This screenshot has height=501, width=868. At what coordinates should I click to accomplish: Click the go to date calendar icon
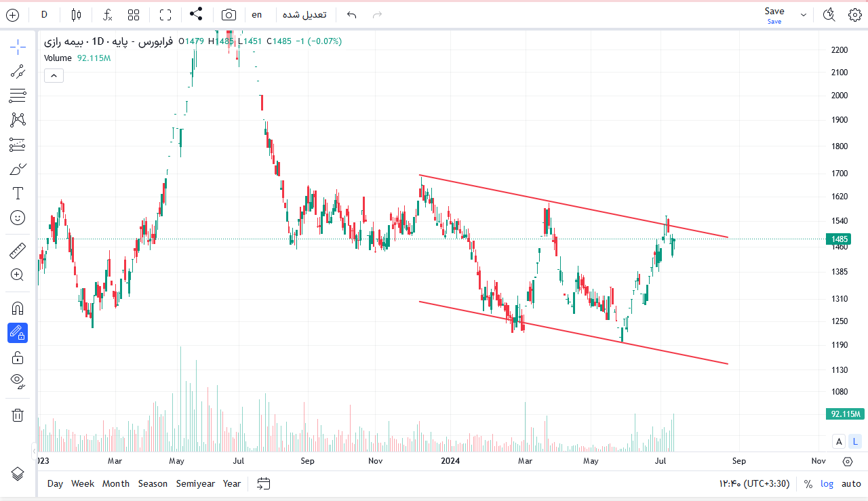click(x=264, y=483)
